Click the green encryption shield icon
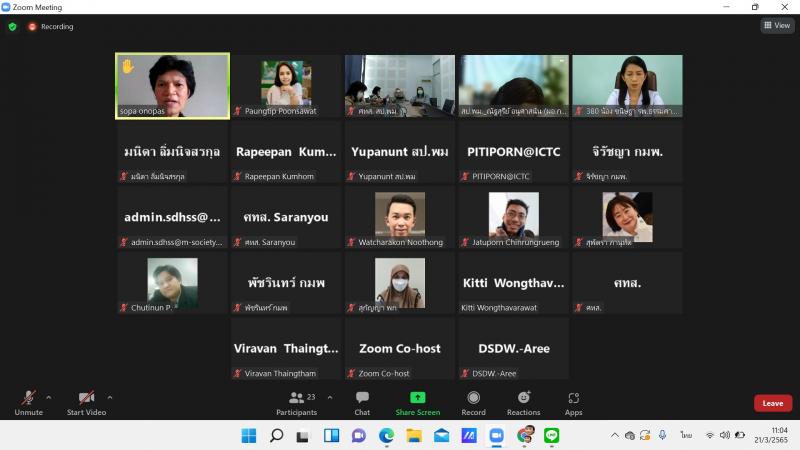 [x=13, y=27]
